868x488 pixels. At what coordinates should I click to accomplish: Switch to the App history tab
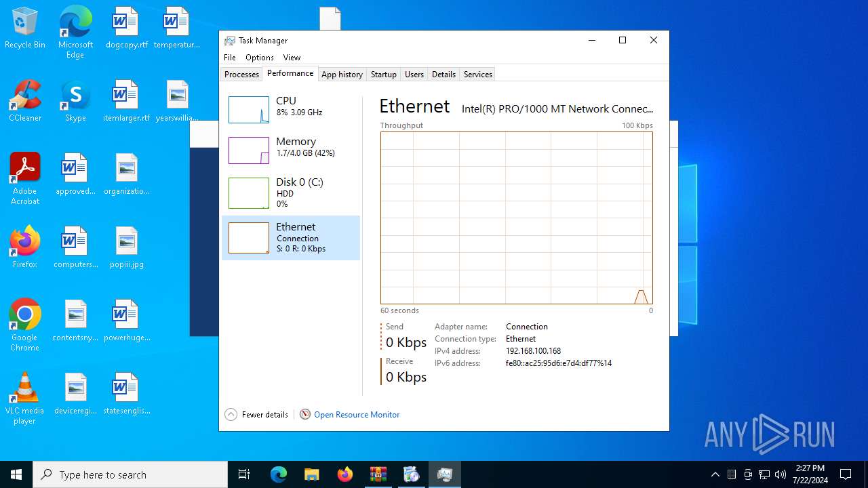[x=342, y=75]
